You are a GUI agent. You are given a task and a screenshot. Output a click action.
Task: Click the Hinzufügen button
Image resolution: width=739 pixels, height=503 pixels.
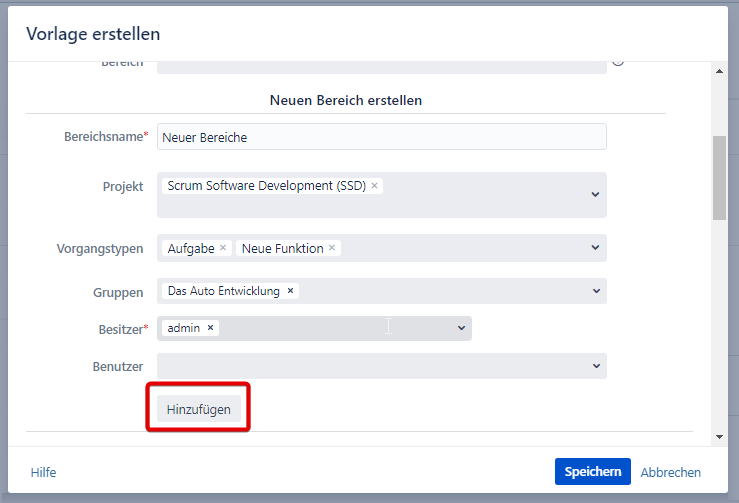coord(198,409)
